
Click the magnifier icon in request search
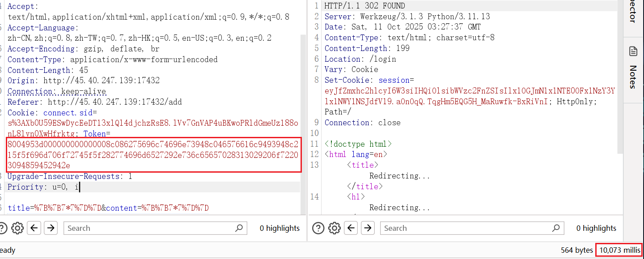click(x=239, y=228)
